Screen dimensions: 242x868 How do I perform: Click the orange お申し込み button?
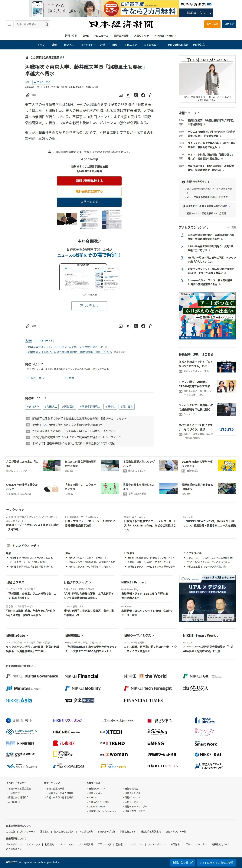[212, 24]
